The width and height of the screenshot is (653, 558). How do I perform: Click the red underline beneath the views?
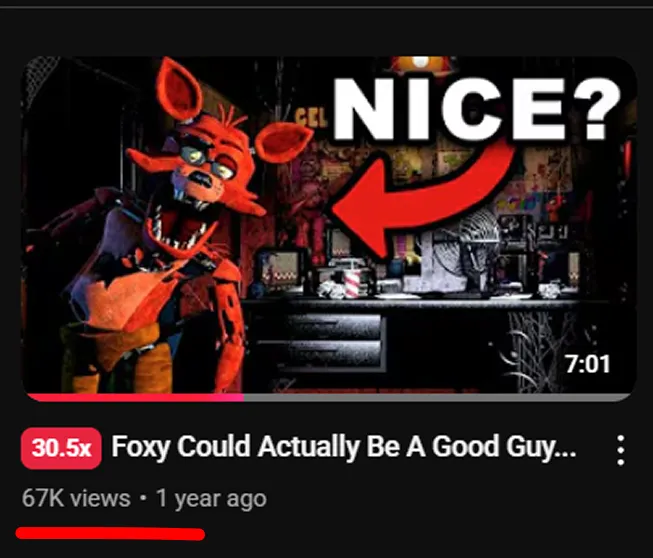pos(110,533)
